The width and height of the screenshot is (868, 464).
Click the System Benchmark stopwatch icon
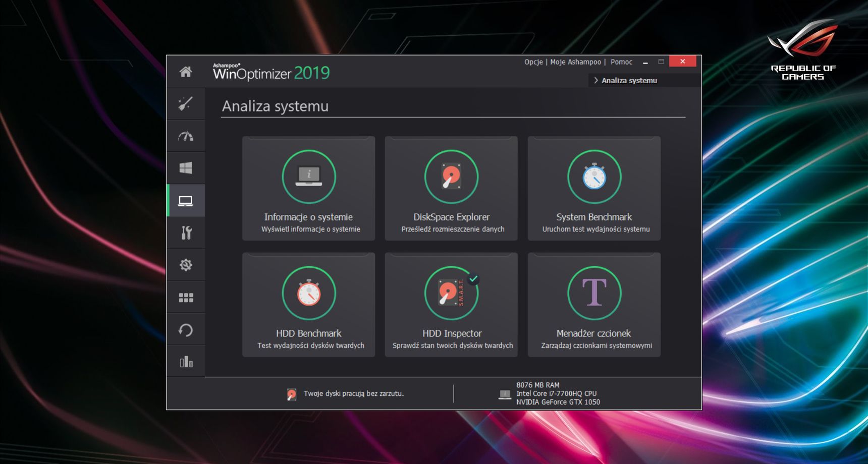594,177
